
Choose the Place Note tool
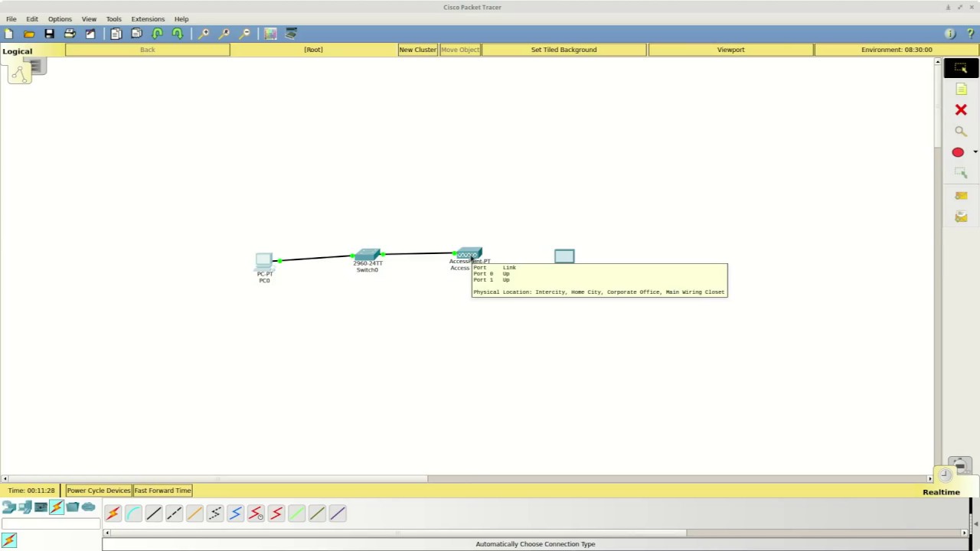pyautogui.click(x=961, y=90)
